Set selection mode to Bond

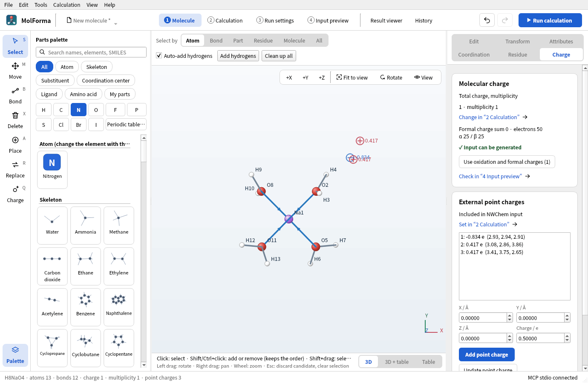coord(216,40)
